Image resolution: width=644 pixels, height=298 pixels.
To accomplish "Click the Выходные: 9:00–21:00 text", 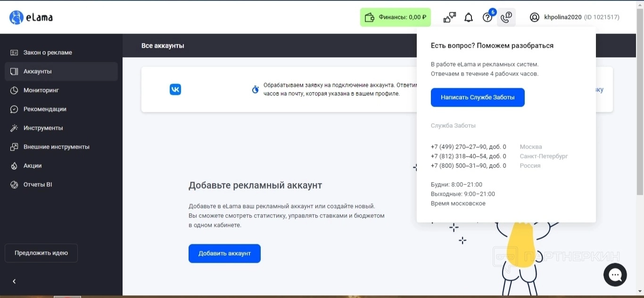I will pyautogui.click(x=463, y=194).
